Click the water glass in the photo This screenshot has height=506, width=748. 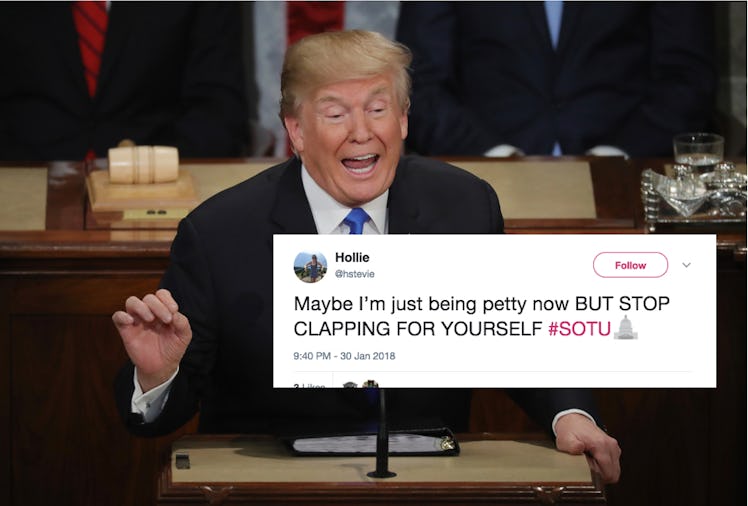(698, 153)
